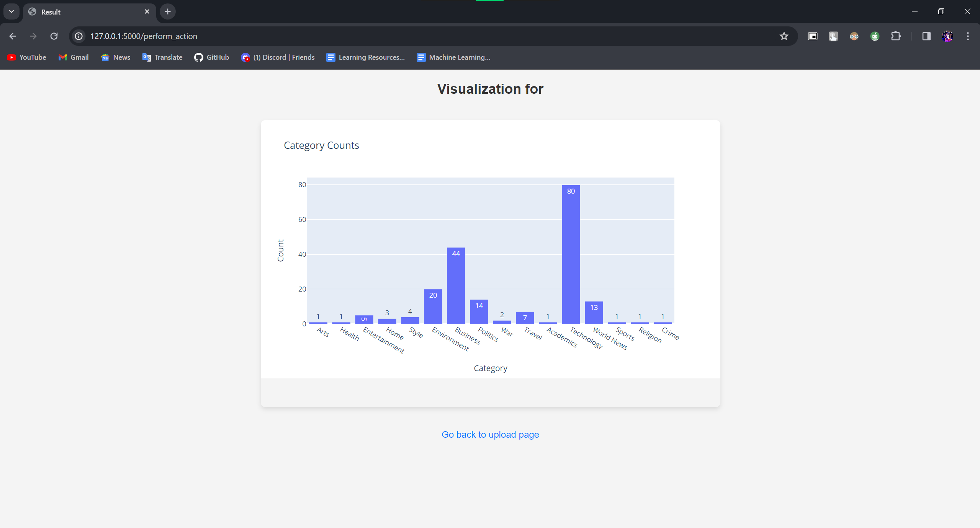Click the site info icon in address bar
Image resolution: width=980 pixels, height=528 pixels.
click(79, 36)
